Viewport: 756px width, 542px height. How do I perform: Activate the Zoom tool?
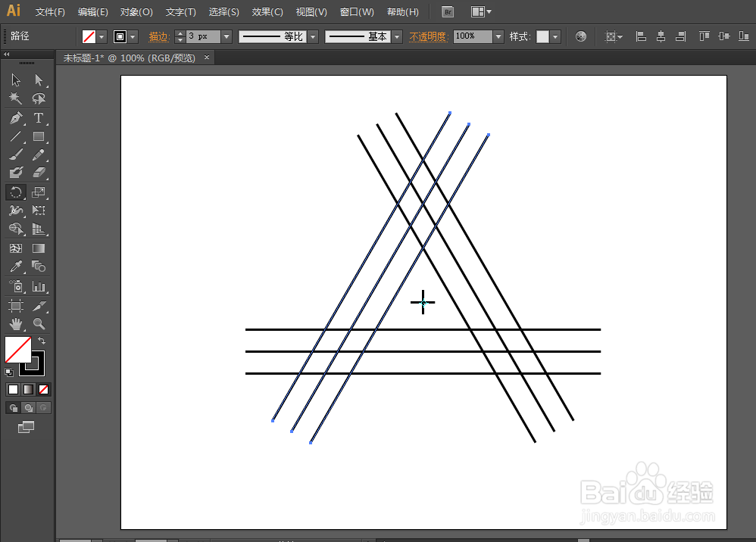pos(39,324)
